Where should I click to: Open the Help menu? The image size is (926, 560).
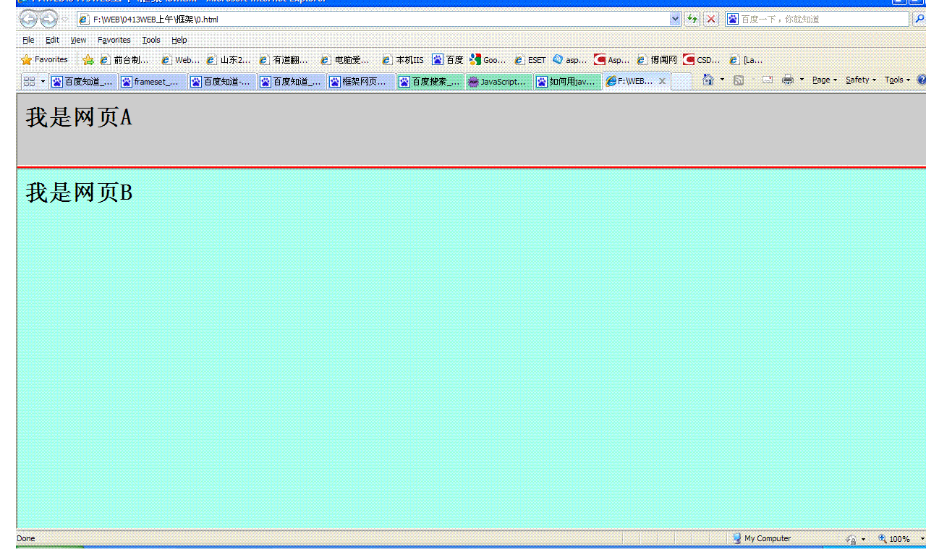pos(179,40)
